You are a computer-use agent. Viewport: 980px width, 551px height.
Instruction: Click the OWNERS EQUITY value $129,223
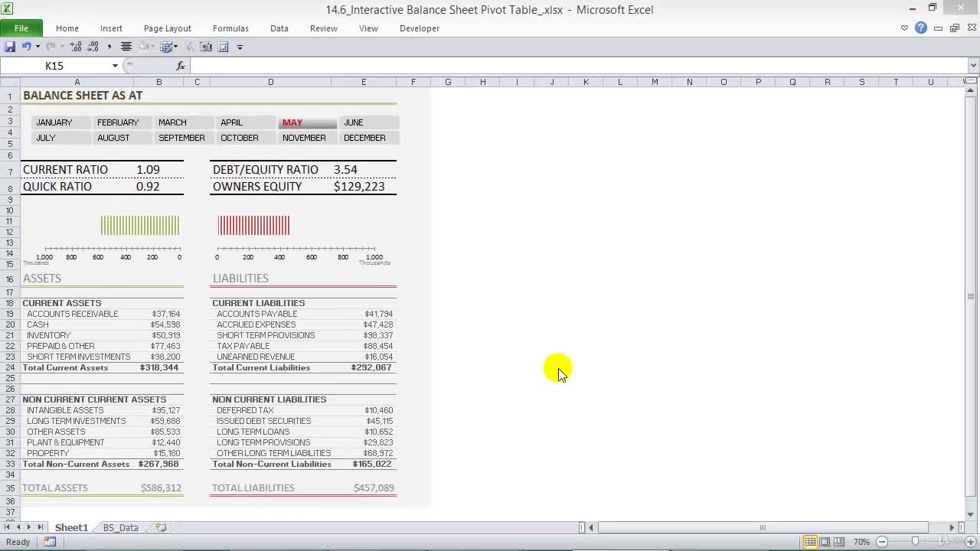(359, 187)
